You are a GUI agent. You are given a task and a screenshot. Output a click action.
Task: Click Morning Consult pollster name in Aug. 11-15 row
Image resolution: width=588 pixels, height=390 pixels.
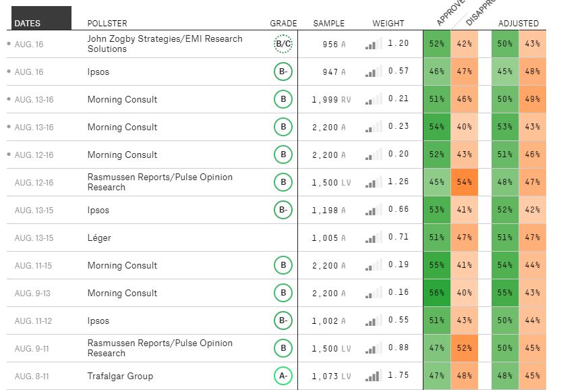[x=122, y=265]
